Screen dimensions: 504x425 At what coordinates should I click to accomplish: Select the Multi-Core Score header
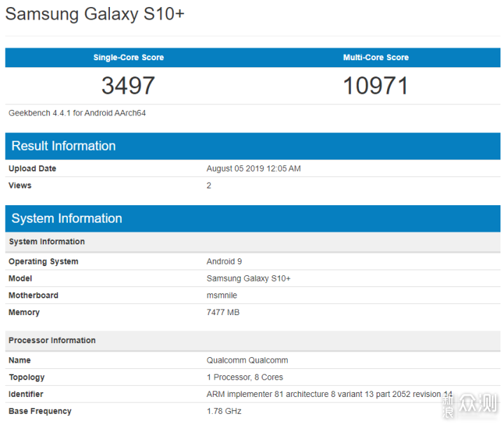(x=376, y=57)
